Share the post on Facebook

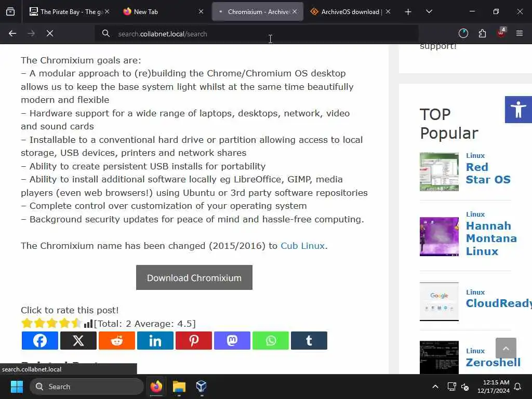point(39,341)
